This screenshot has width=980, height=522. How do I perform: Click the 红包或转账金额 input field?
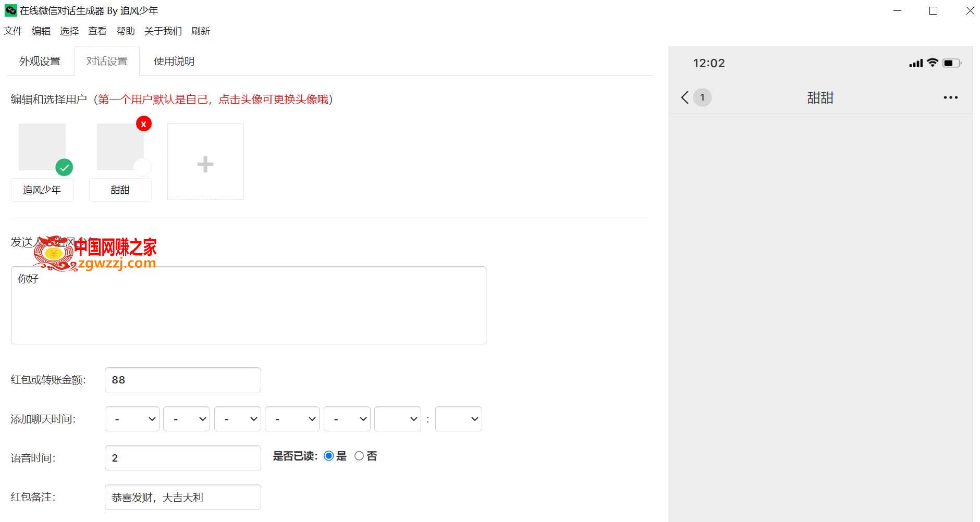click(x=183, y=380)
